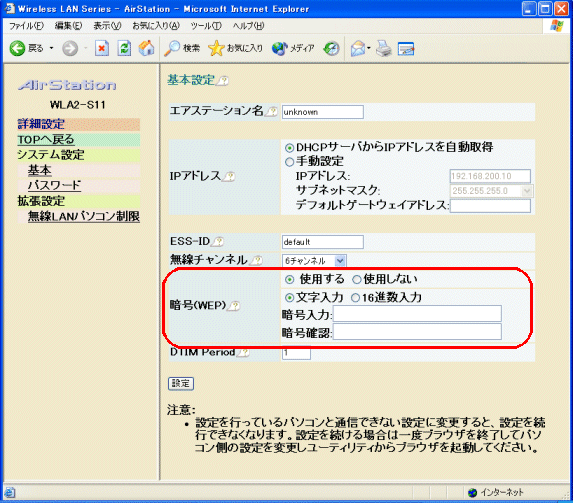Choose 16進数入力 key input mode

[355, 298]
